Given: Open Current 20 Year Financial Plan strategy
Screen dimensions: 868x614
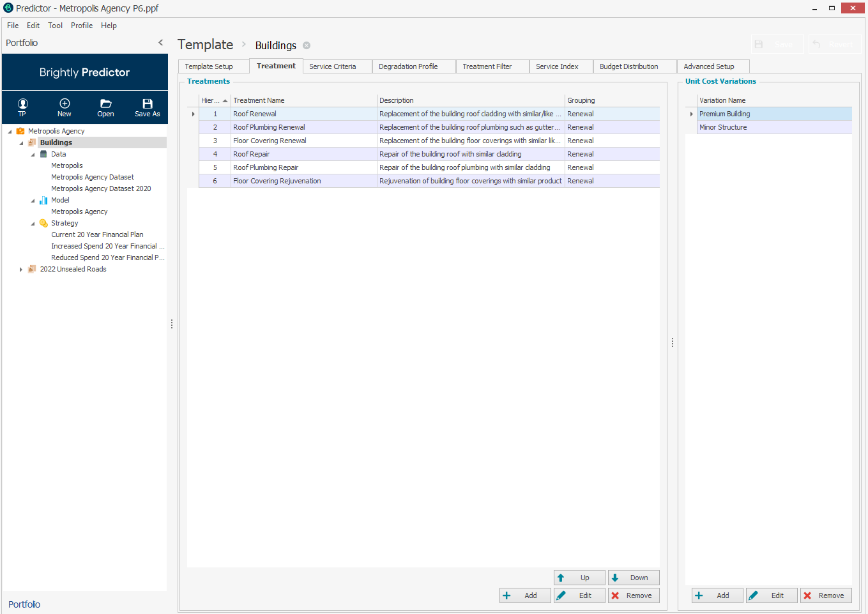Looking at the screenshot, I should click(97, 234).
